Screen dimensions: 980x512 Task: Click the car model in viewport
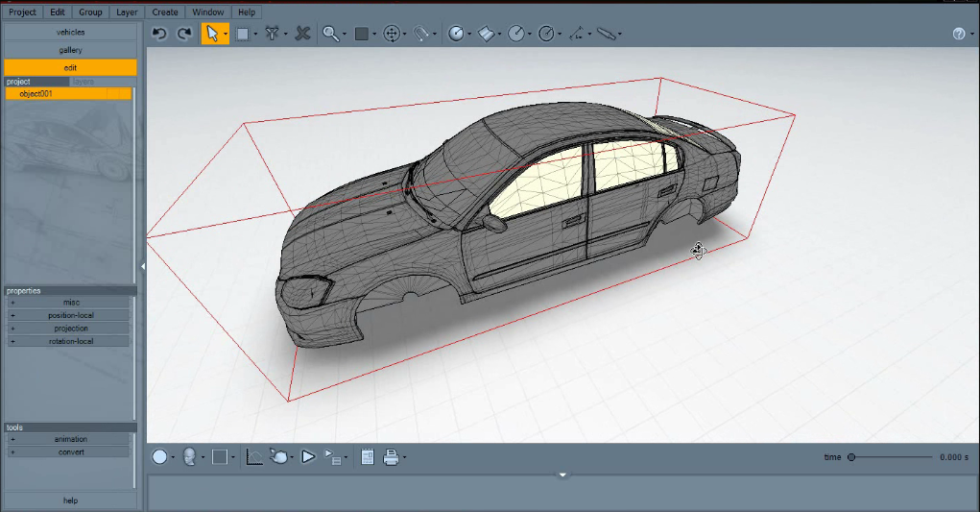click(506, 225)
